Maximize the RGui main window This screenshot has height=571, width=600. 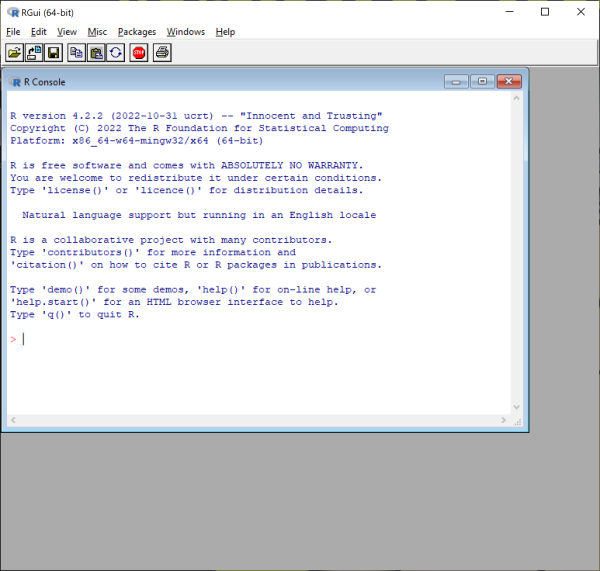pyautogui.click(x=545, y=12)
